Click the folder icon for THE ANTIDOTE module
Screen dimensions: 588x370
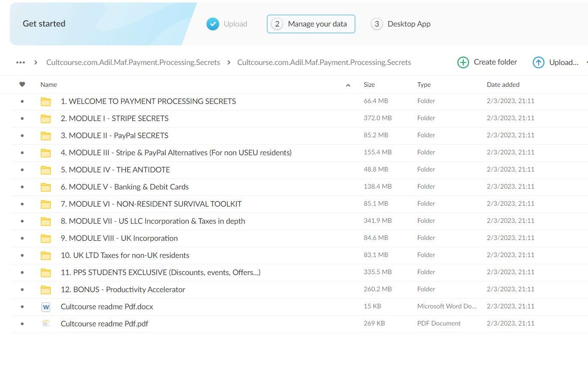46,170
